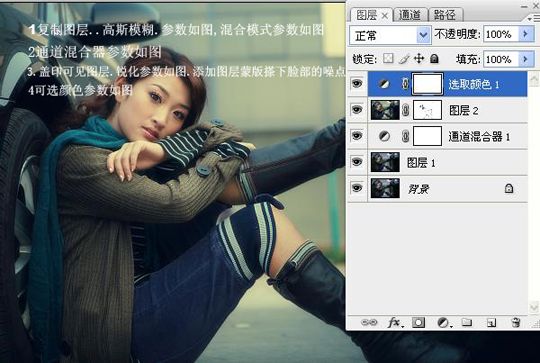Select the 图层 2 image thumbnail

pos(385,110)
